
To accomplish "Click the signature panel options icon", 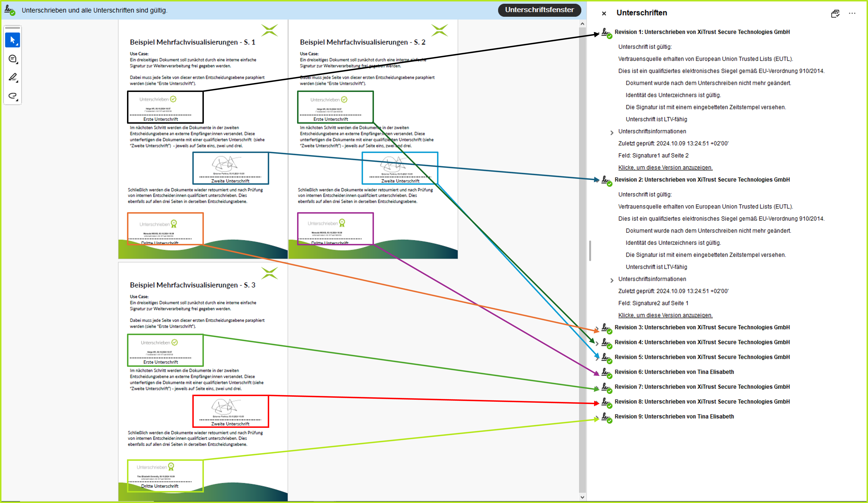I will [835, 13].
